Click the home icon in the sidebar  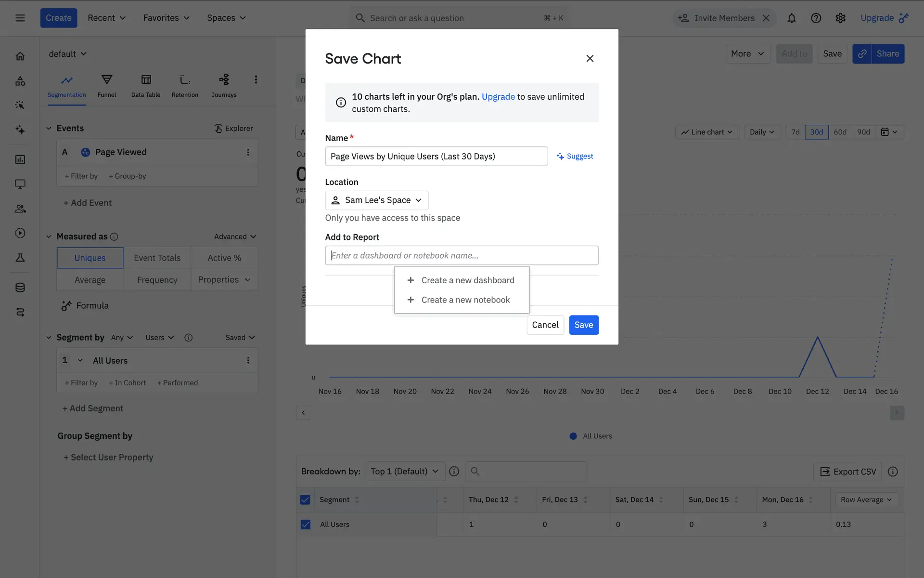click(x=20, y=56)
